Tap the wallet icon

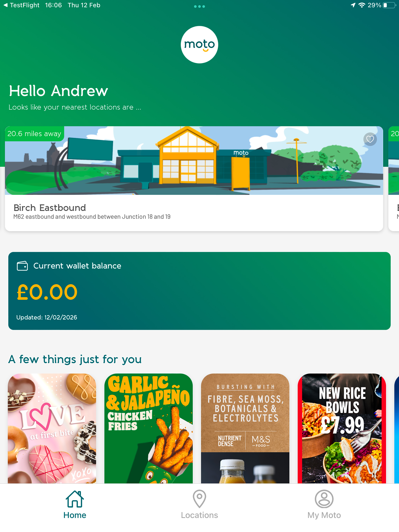pyautogui.click(x=22, y=266)
